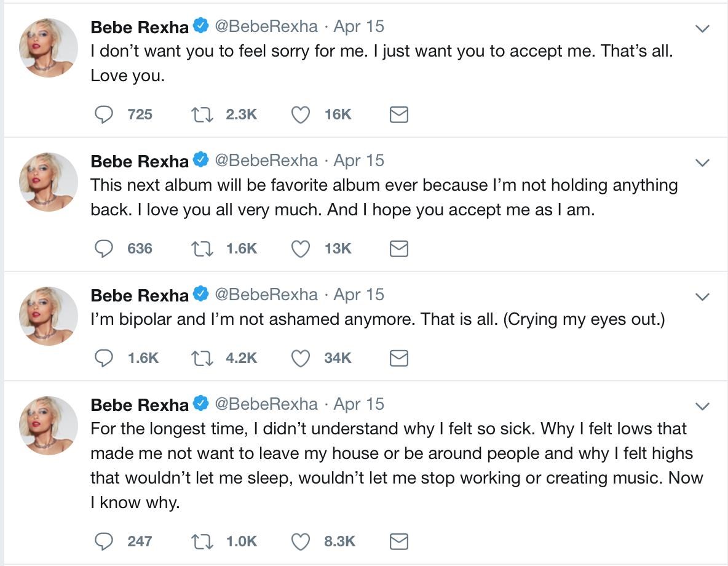This screenshot has width=728, height=566.
Task: Like the tweet with 8.3K likes
Action: pyautogui.click(x=300, y=541)
